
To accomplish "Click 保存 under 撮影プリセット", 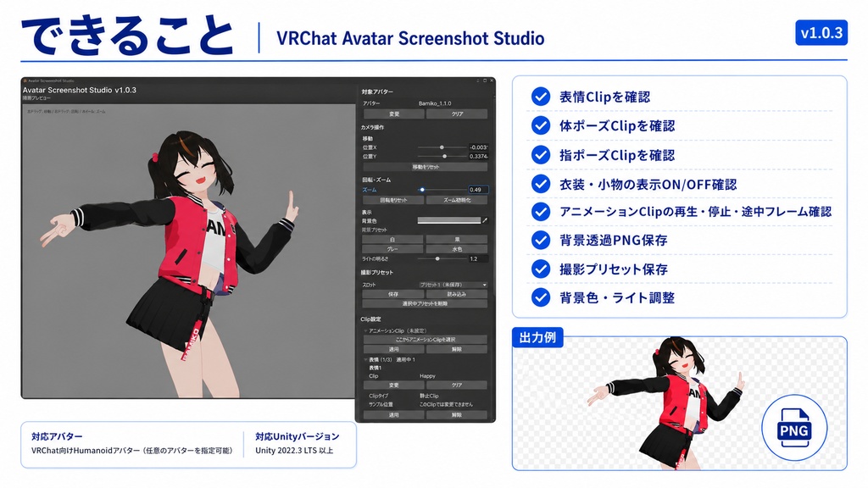I will [x=393, y=294].
